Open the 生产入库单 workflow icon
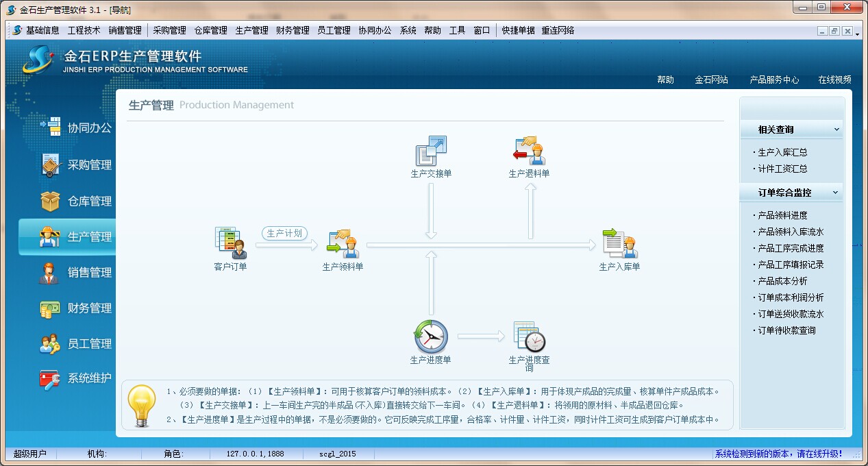 coord(619,243)
